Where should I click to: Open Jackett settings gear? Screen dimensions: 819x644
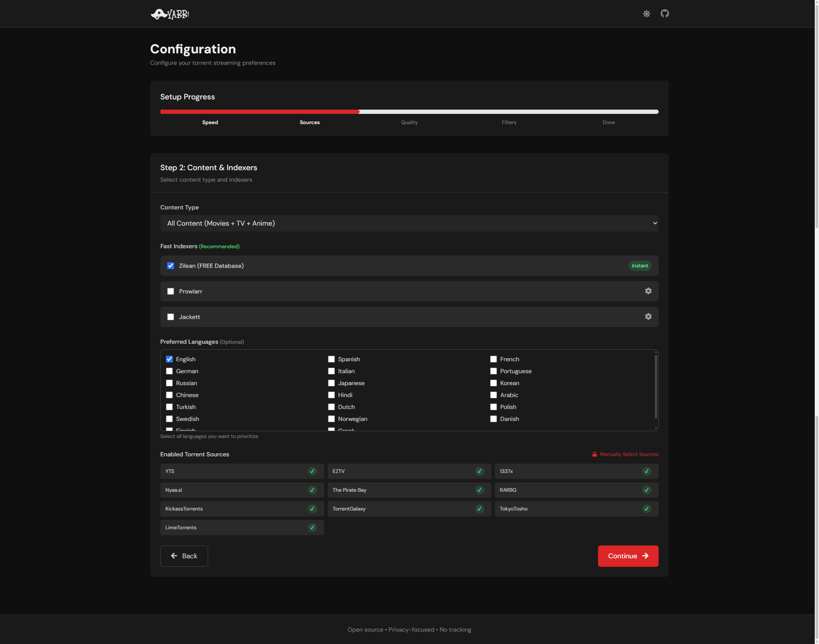pyautogui.click(x=648, y=316)
